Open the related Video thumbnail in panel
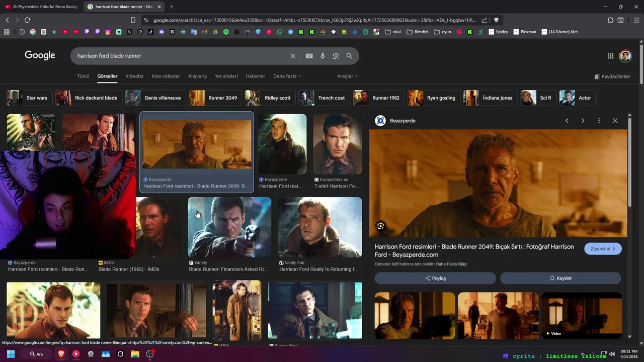The height and width of the screenshot is (362, 644). click(582, 316)
